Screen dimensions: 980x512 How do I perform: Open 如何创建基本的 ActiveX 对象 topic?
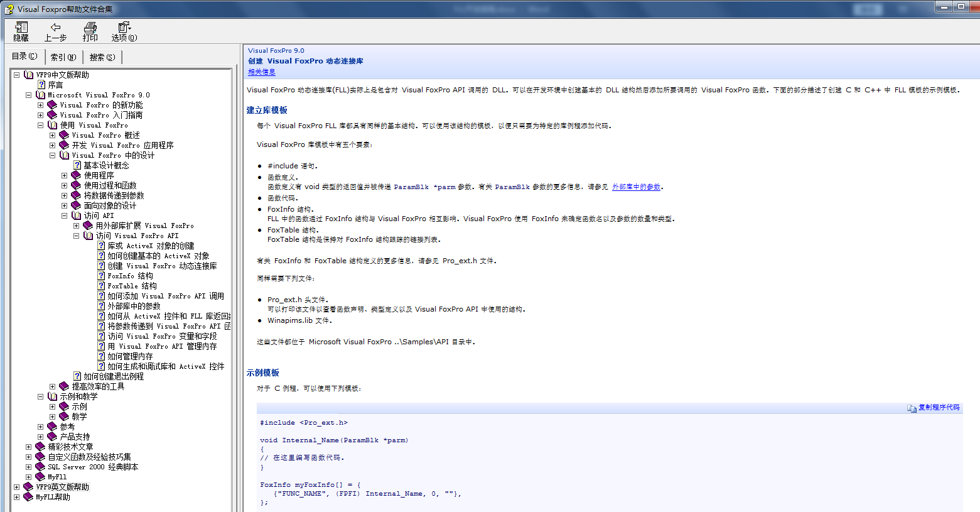(158, 256)
